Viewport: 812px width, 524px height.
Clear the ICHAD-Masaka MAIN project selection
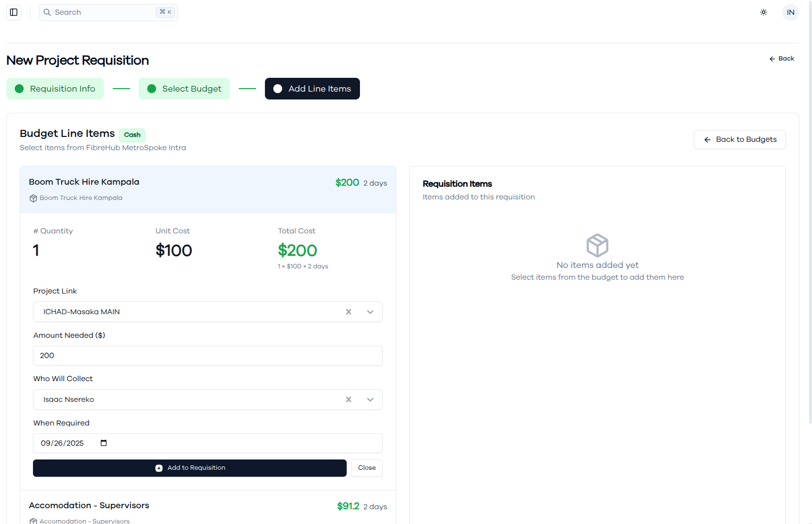tap(349, 312)
